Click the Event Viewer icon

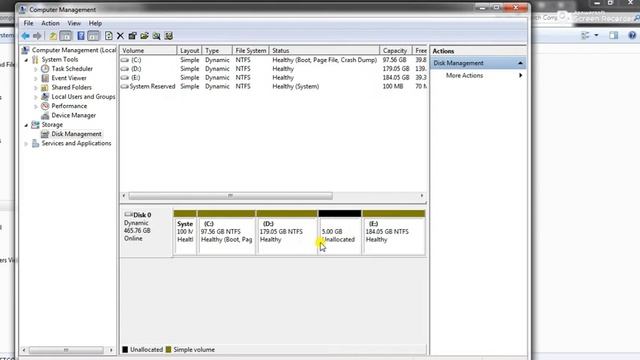(x=45, y=78)
